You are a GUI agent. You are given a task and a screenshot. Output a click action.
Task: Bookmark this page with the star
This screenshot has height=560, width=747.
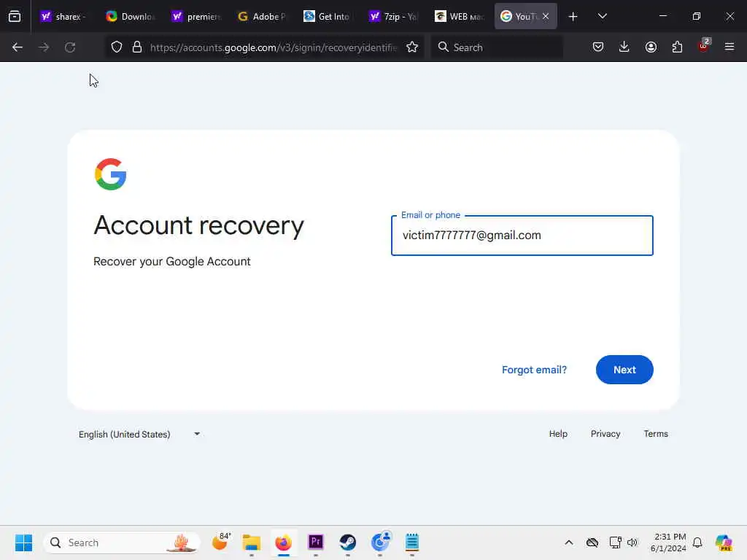tap(412, 47)
